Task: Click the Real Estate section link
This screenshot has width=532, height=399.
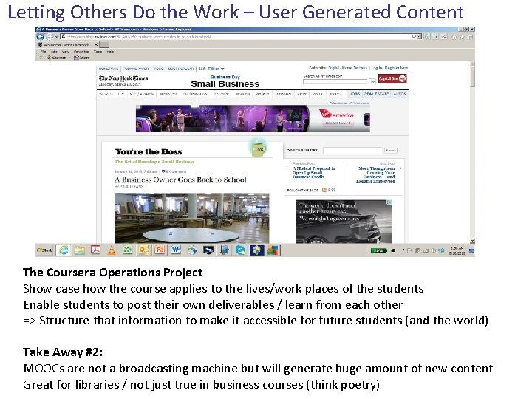Action: tap(377, 94)
